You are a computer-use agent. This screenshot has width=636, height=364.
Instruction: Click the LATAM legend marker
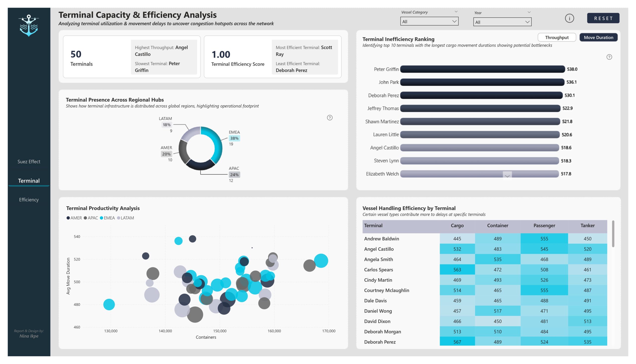(x=119, y=218)
